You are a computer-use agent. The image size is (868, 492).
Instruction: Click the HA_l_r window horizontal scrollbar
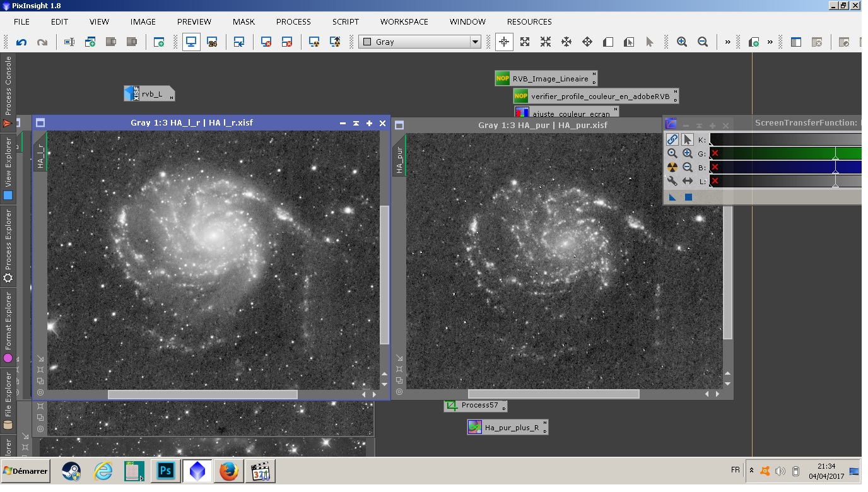click(x=202, y=394)
